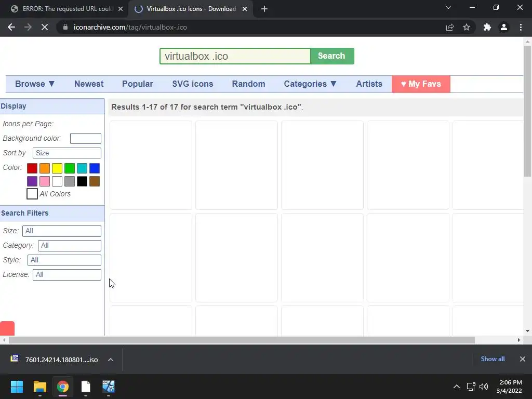Screen dimensions: 532x399
Task: Open the Popular icons page
Action: (x=137, y=84)
